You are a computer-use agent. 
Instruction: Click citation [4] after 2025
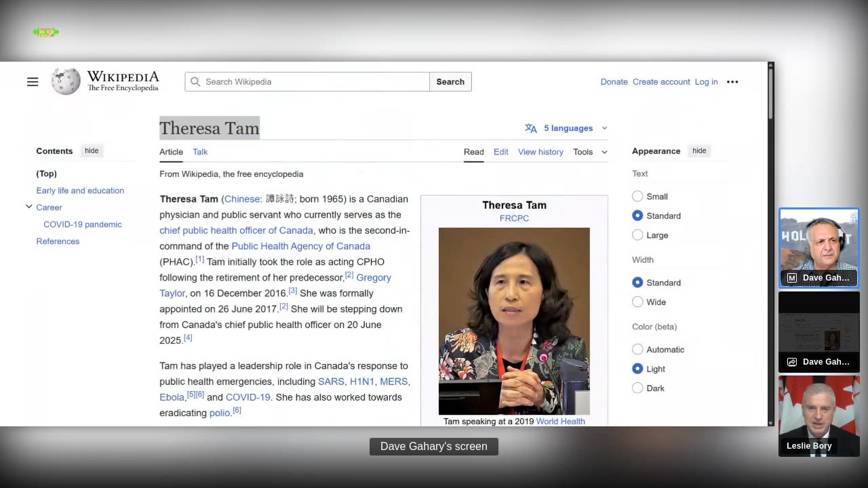[188, 338]
